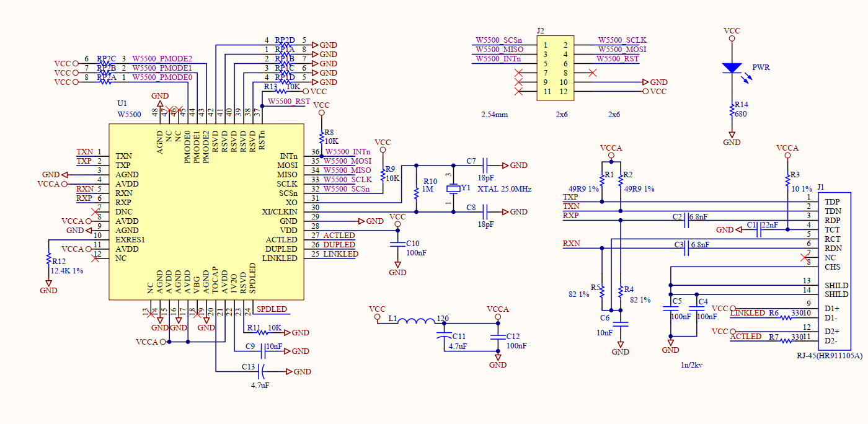Click resistor R12 12.4K 1% value text
Screen dimensions: 868x424
click(x=65, y=271)
